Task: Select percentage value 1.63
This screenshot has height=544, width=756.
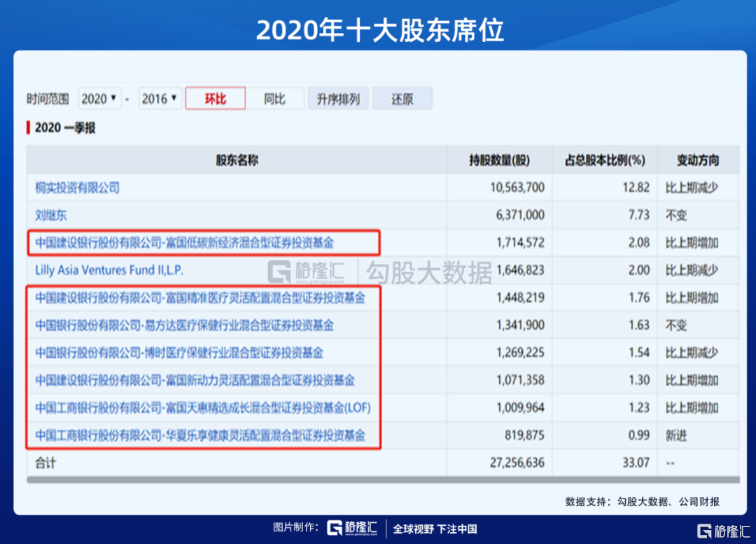Action: coord(639,326)
